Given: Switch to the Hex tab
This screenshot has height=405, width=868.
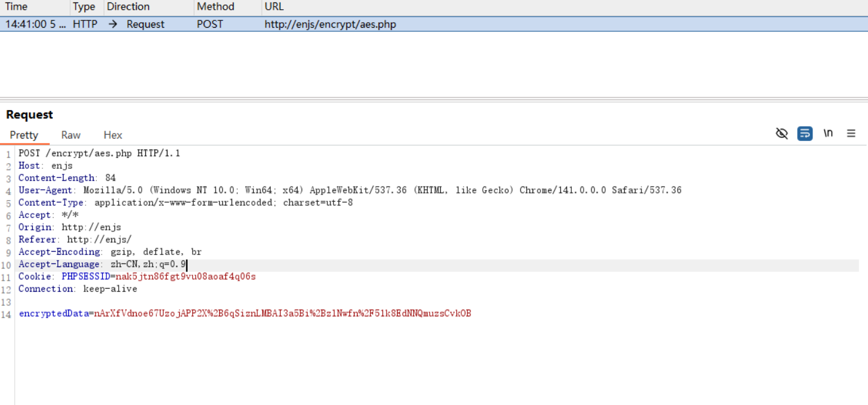Looking at the screenshot, I should (x=113, y=135).
